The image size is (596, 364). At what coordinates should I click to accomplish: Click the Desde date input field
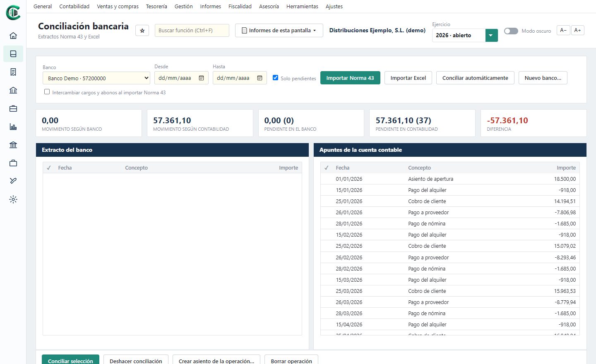tap(181, 78)
